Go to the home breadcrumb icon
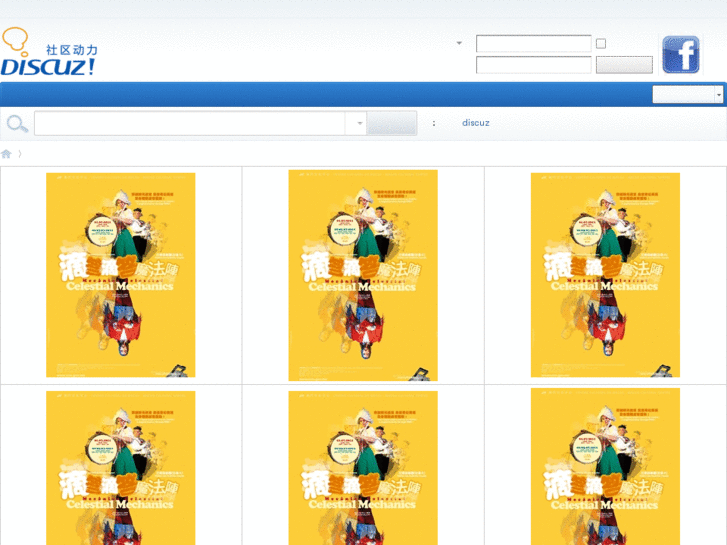Screen dimensions: 727x545 [x=6, y=154]
